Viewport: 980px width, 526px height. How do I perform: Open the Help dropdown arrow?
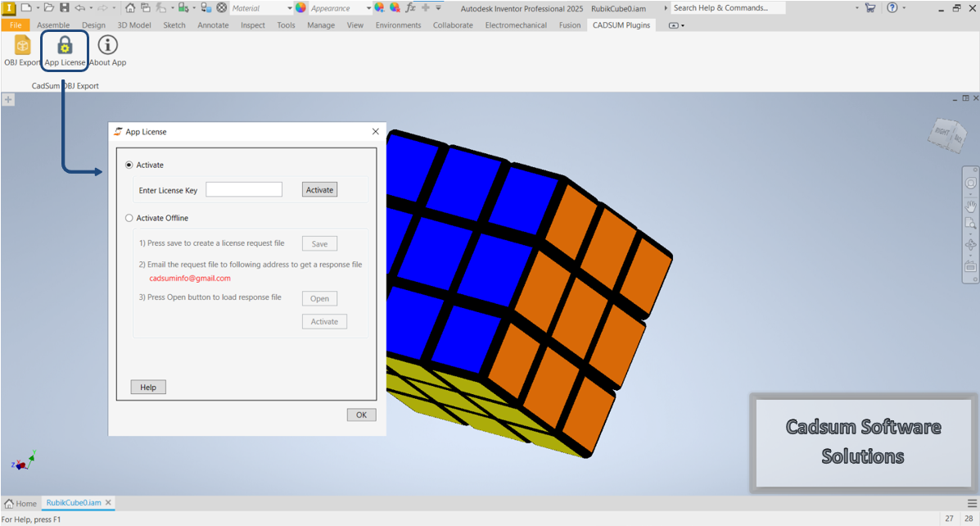[904, 8]
